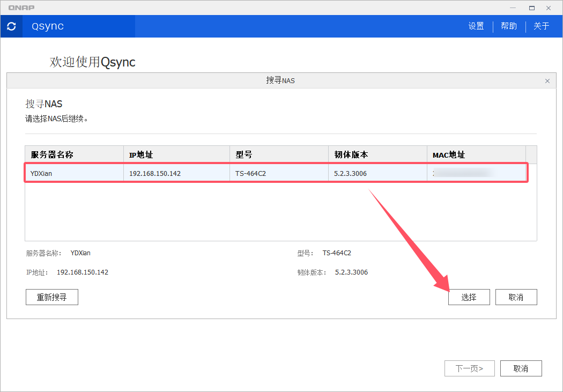Sort by IP地址 column header
Screen dimensions: 563x392
coord(176,155)
